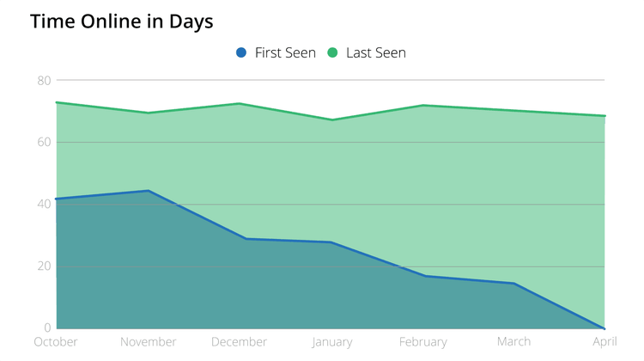Click the 20 y-axis tick label
Image resolution: width=644 pixels, height=361 pixels.
coord(43,266)
